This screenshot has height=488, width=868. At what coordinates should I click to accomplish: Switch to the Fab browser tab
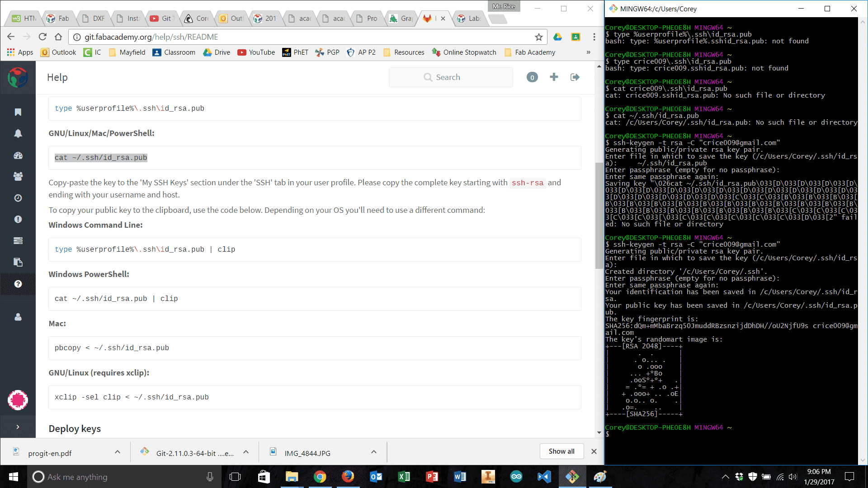(x=59, y=19)
